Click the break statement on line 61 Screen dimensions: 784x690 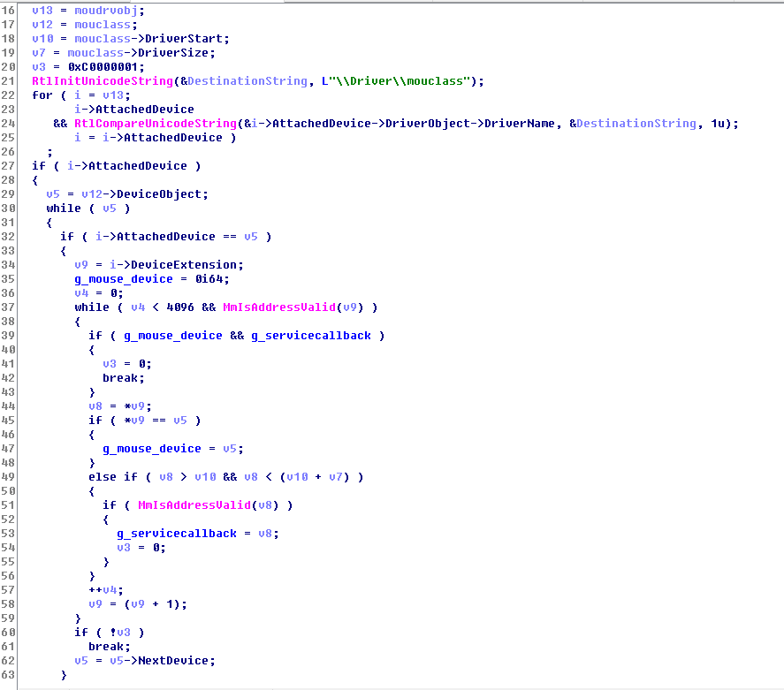click(106, 647)
